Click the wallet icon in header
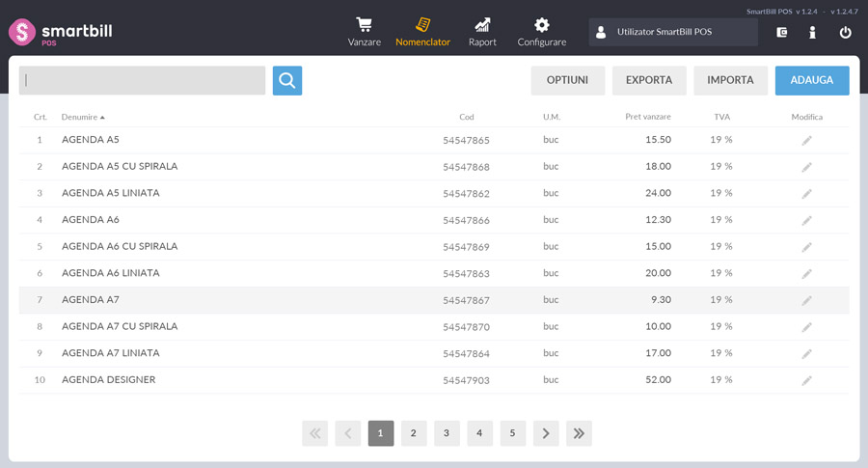 tap(782, 32)
